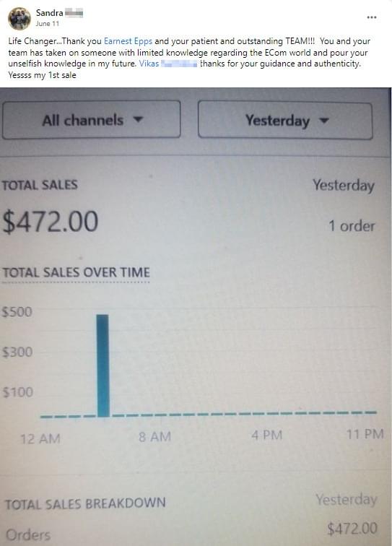Click the 1 order count
Viewport: 392px width, 546px height.
point(352,226)
